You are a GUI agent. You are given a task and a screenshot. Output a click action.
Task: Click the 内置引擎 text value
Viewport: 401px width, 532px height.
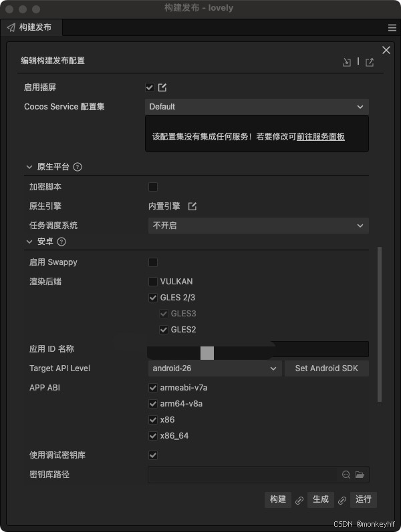(164, 206)
